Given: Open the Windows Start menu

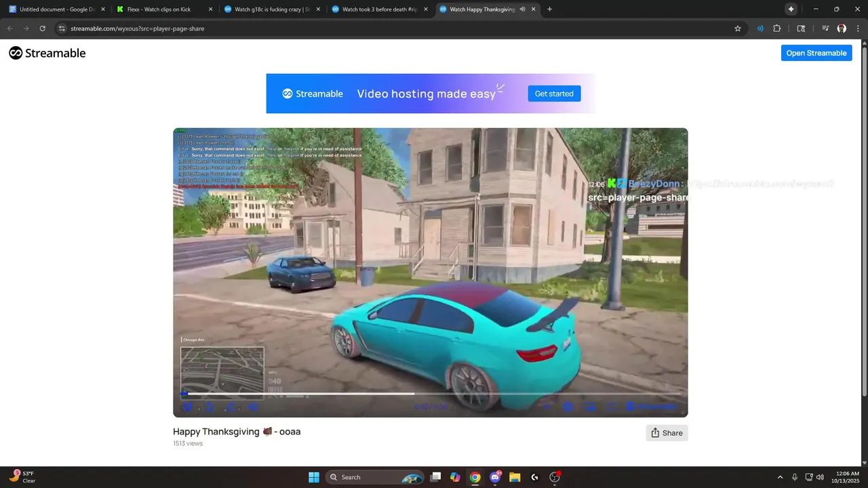Looking at the screenshot, I should [x=314, y=477].
